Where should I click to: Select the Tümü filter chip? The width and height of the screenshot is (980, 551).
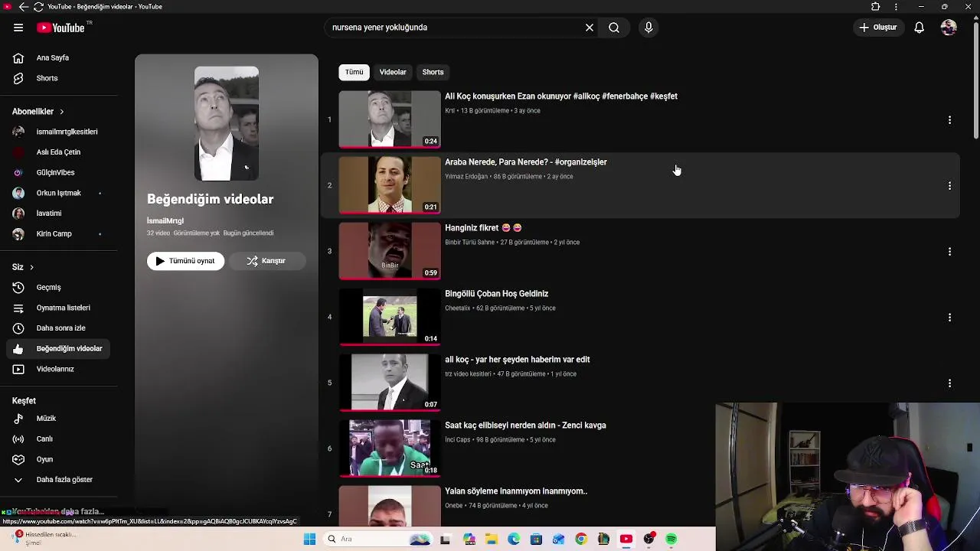354,72
